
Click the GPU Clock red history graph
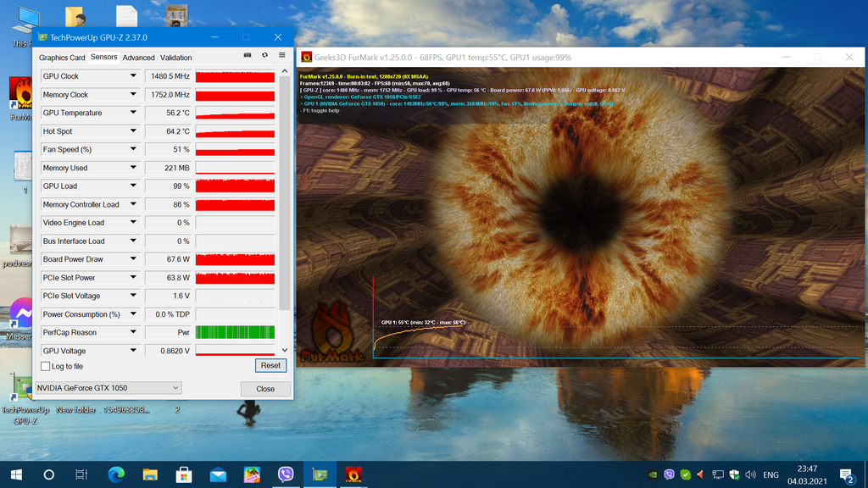[235, 76]
